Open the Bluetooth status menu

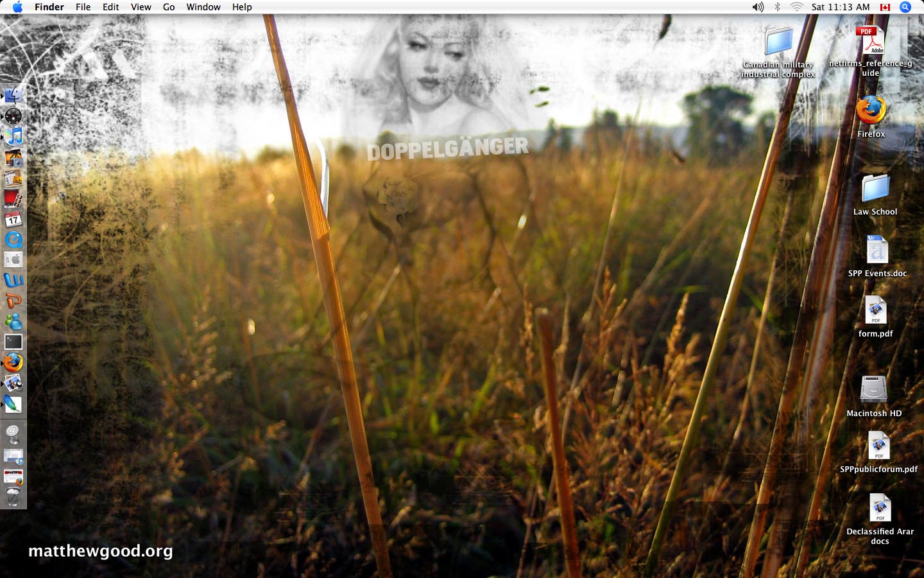coord(777,7)
